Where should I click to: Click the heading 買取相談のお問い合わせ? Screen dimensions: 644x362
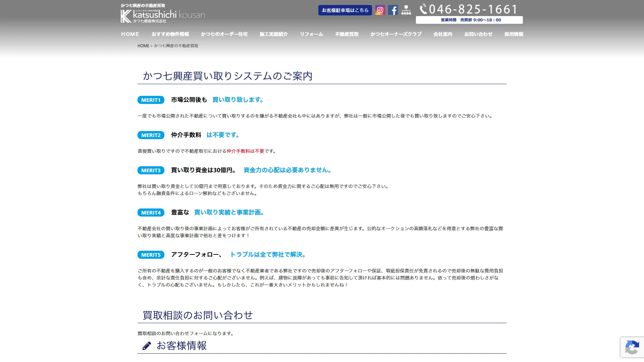click(198, 315)
